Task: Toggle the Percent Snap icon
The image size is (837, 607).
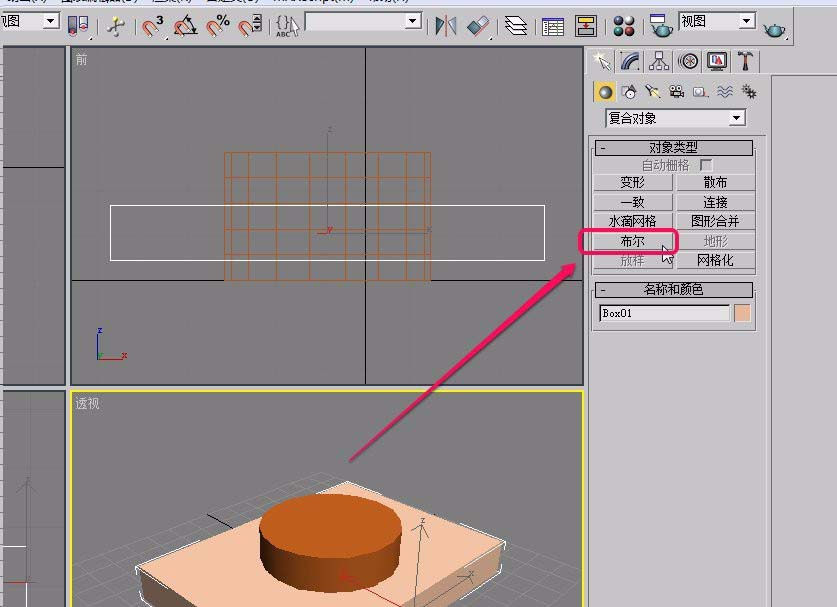Action: 218,25
